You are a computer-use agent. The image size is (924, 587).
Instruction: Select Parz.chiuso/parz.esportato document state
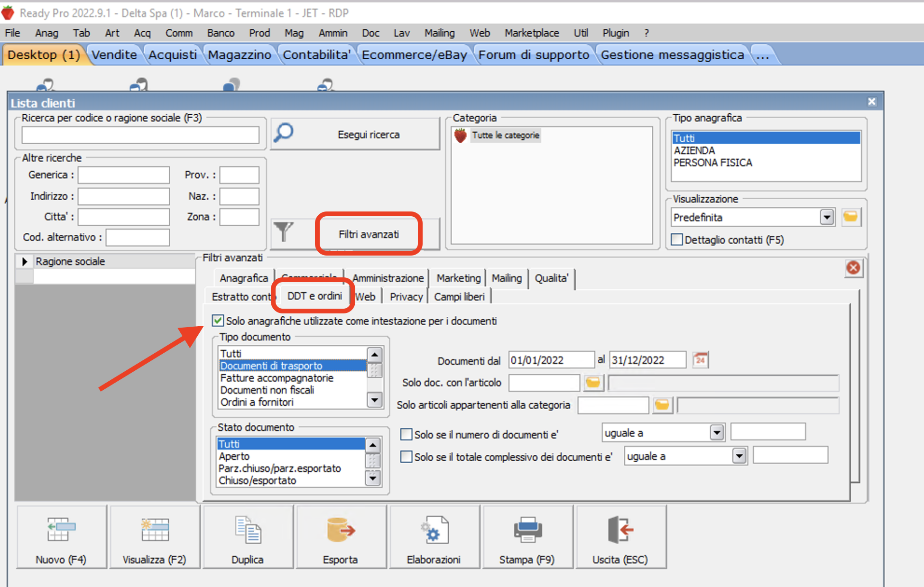click(x=291, y=468)
